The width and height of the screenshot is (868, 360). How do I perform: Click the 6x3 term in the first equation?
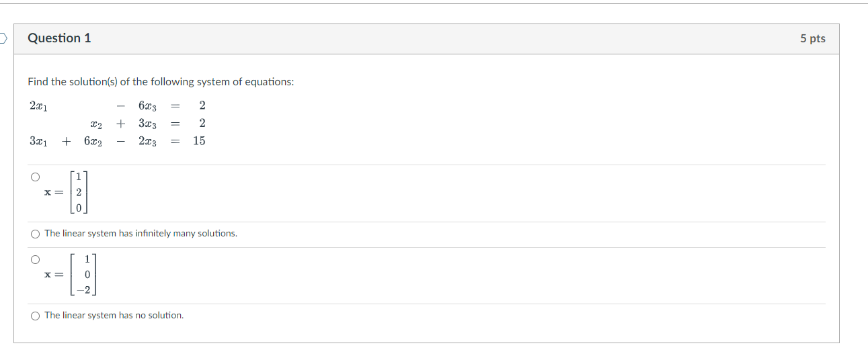pyautogui.click(x=148, y=106)
